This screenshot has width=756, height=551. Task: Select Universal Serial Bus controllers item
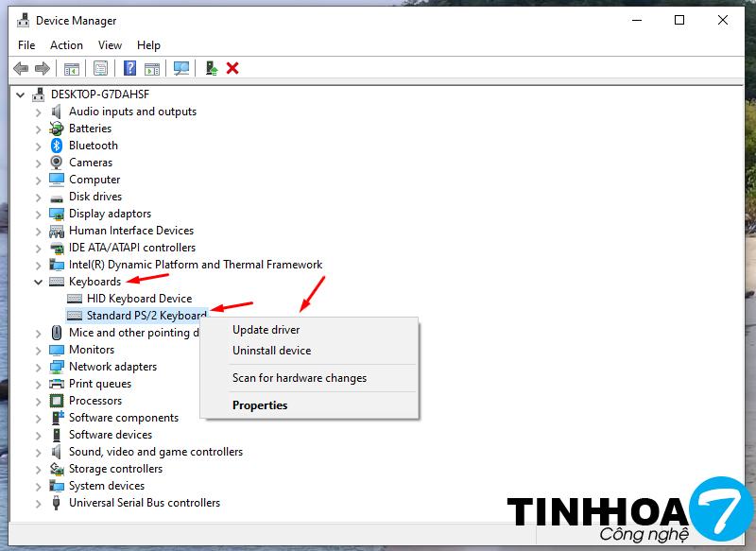coord(144,503)
